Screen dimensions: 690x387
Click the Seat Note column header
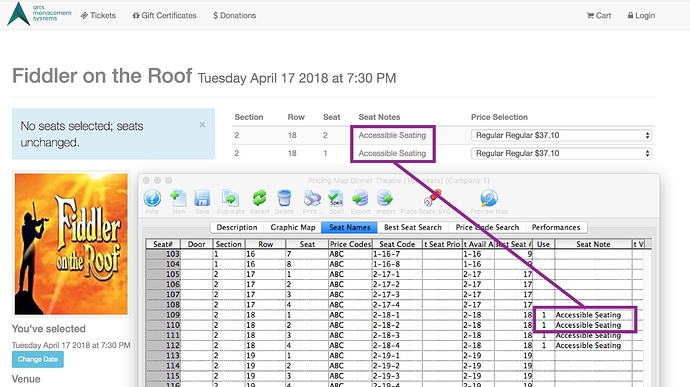click(593, 244)
